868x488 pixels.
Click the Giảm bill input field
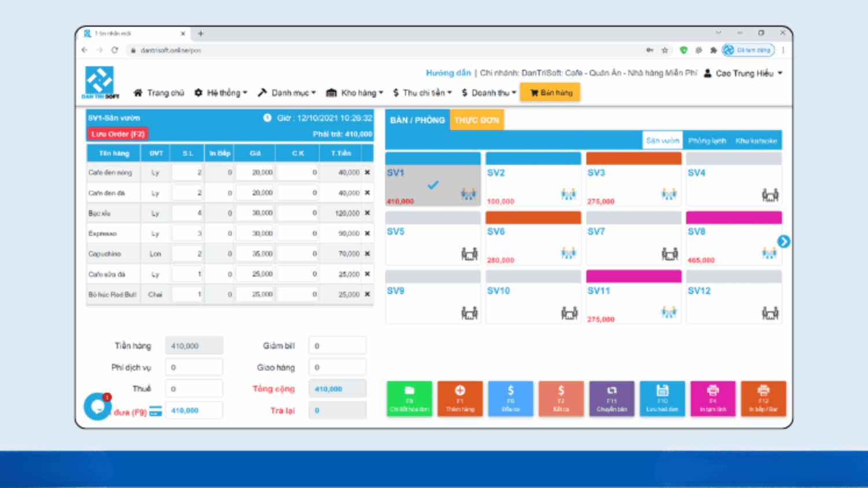point(337,346)
